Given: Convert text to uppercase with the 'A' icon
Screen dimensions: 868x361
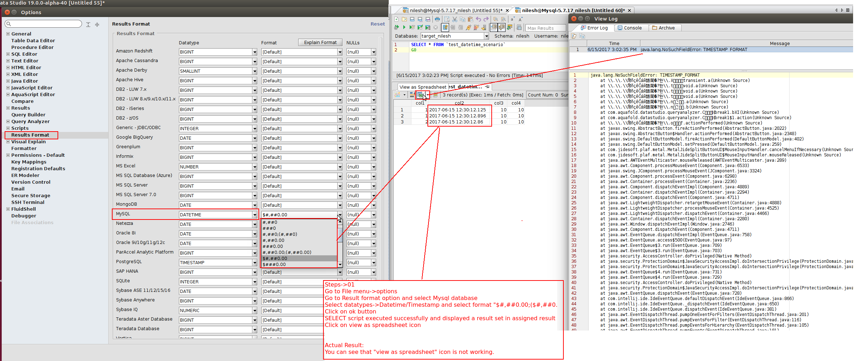Looking at the screenshot, I should pyautogui.click(x=520, y=19).
